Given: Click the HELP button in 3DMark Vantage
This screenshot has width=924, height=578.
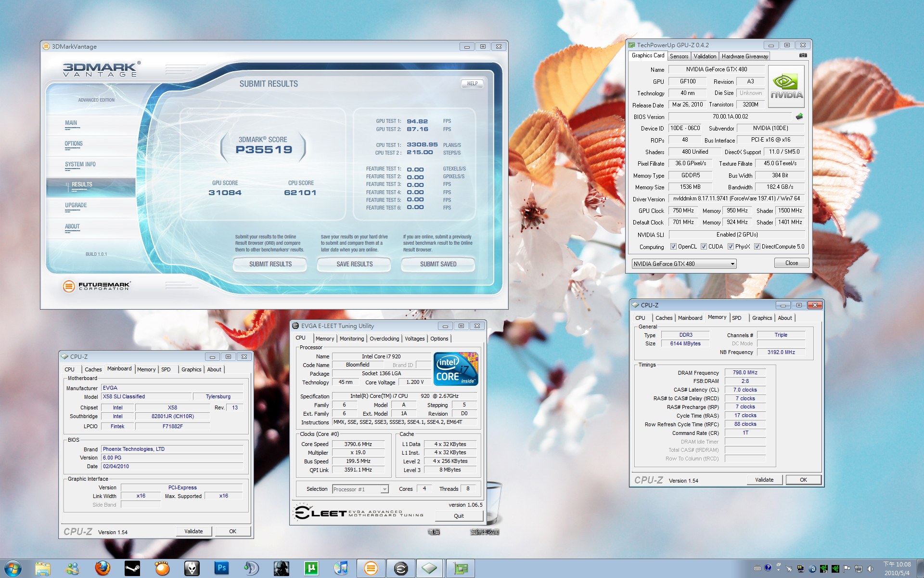Looking at the screenshot, I should click(472, 84).
